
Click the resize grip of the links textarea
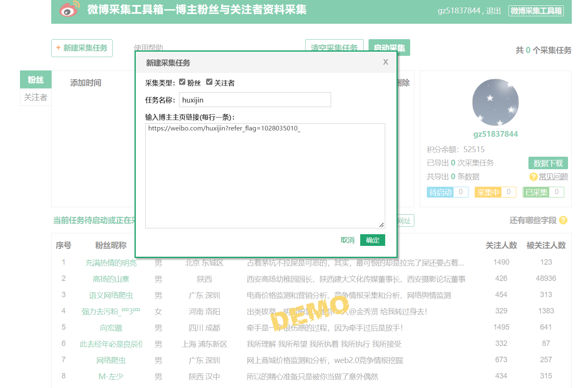click(x=381, y=225)
